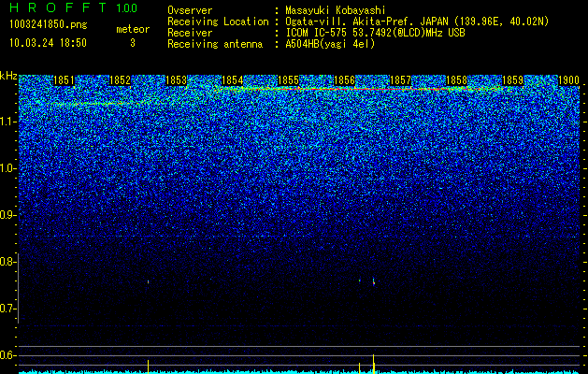Click the 1856 time marker
The width and height of the screenshot is (588, 374).
click(344, 80)
